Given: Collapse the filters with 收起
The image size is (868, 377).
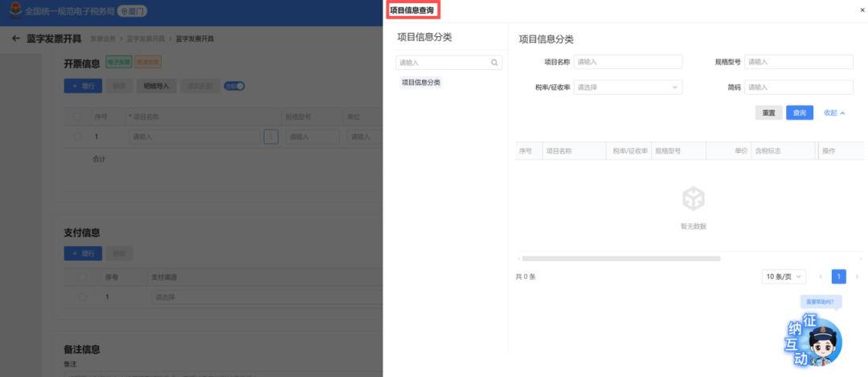Looking at the screenshot, I should pos(834,113).
